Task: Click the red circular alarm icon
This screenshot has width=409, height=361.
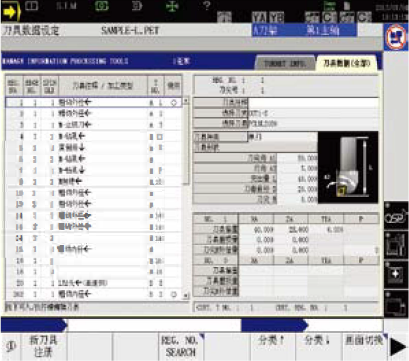Action: (396, 37)
